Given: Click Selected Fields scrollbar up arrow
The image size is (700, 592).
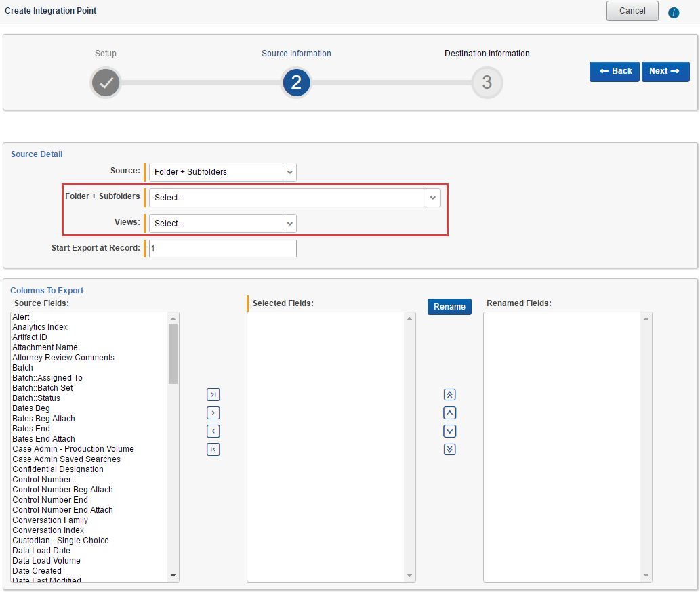Looking at the screenshot, I should click(x=409, y=318).
